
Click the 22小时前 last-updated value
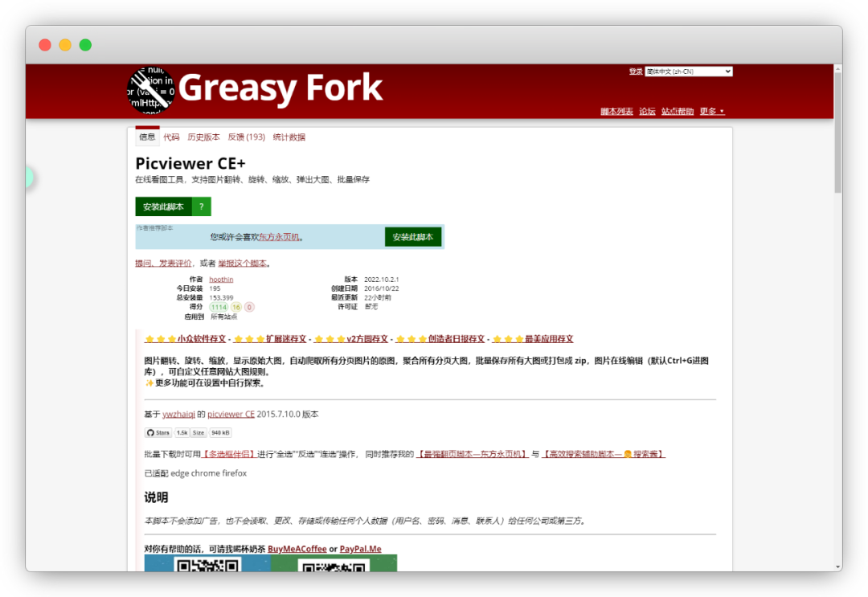[x=378, y=297]
